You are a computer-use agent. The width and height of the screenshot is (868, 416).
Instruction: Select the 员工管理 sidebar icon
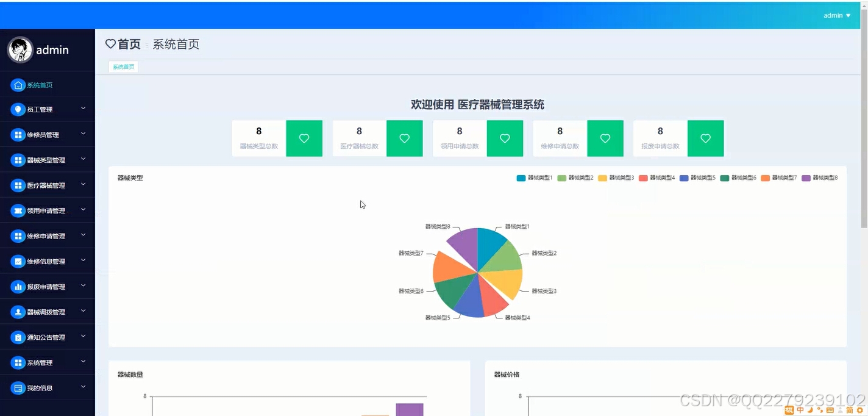19,109
